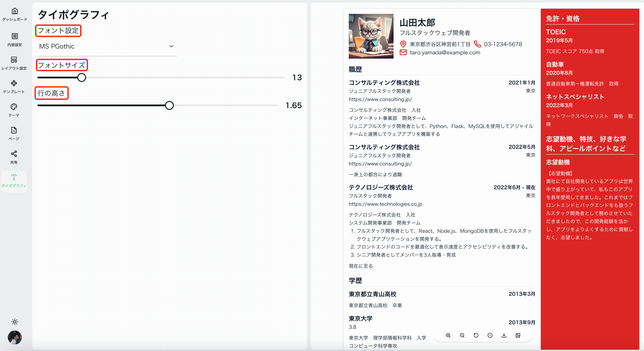Open テンプレート in the sidebar
This screenshot has width=644, height=351.
coord(14,86)
